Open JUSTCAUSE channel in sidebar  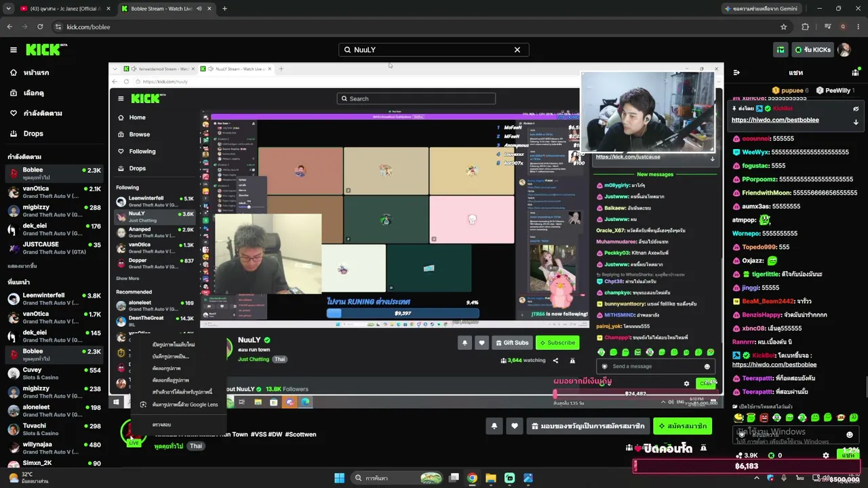point(54,247)
